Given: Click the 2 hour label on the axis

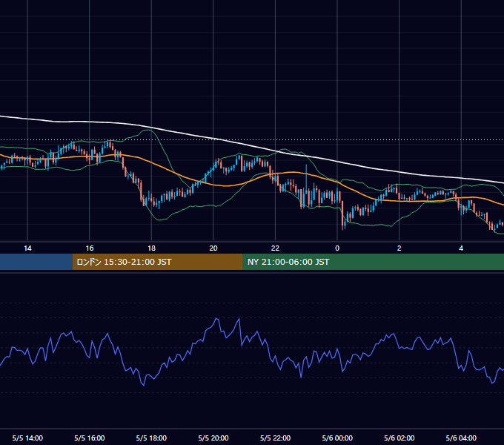Looking at the screenshot, I should 399,248.
